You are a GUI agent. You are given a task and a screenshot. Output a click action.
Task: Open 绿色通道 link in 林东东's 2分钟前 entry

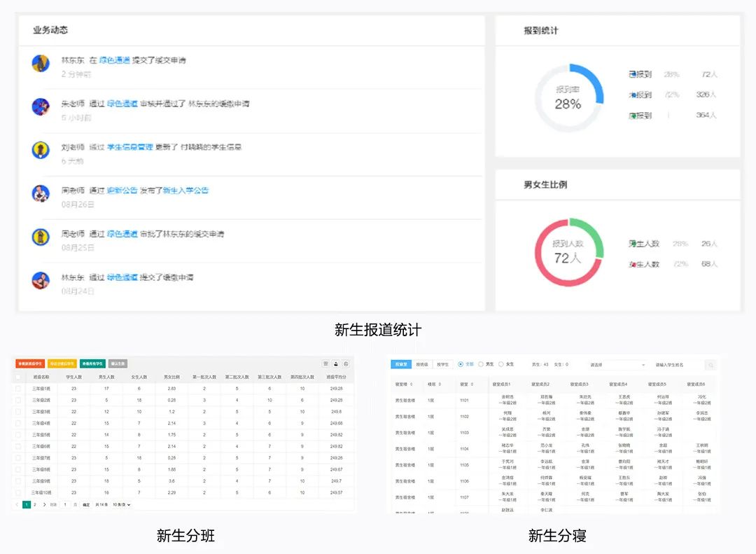[x=114, y=60]
